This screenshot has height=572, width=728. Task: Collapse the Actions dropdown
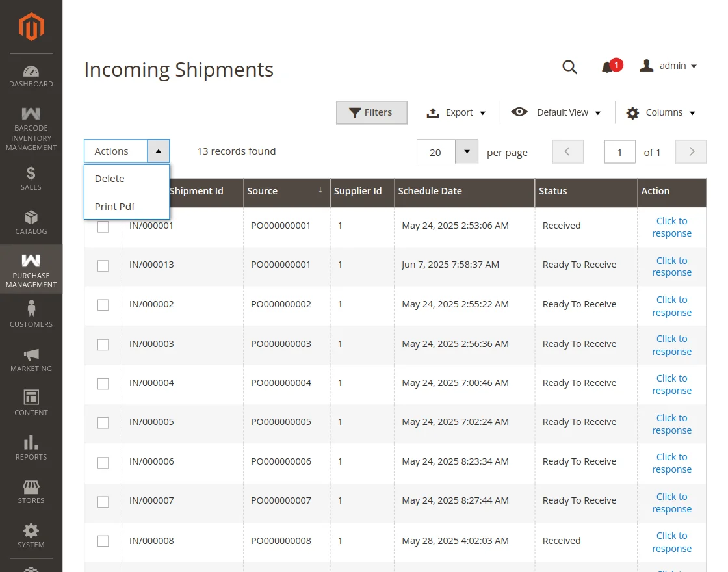coord(158,150)
